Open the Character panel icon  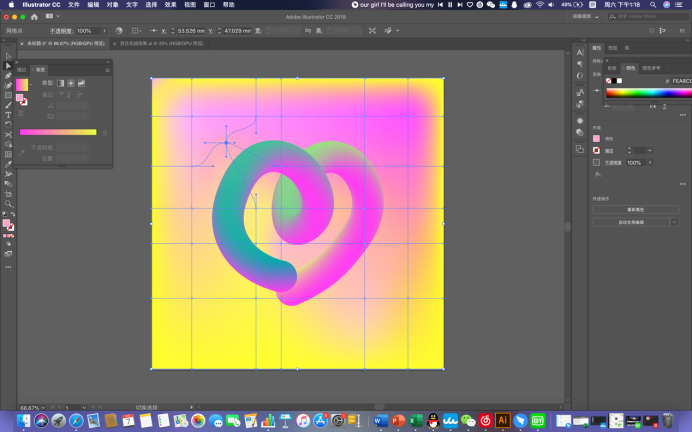(580, 53)
